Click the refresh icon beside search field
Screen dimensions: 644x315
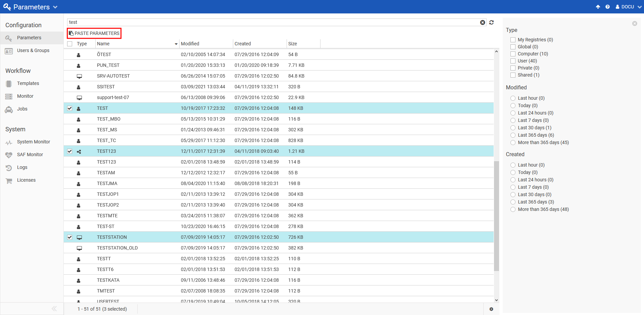click(491, 22)
